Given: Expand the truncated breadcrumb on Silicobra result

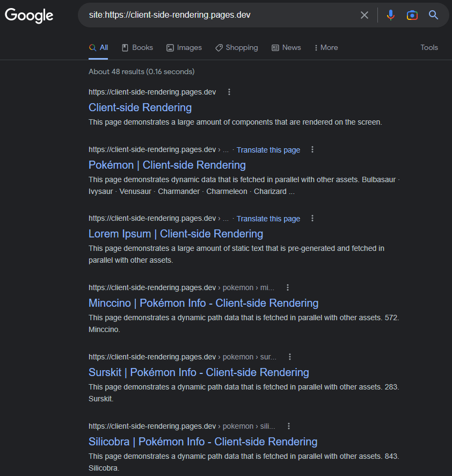Looking at the screenshot, I should click(x=267, y=425).
